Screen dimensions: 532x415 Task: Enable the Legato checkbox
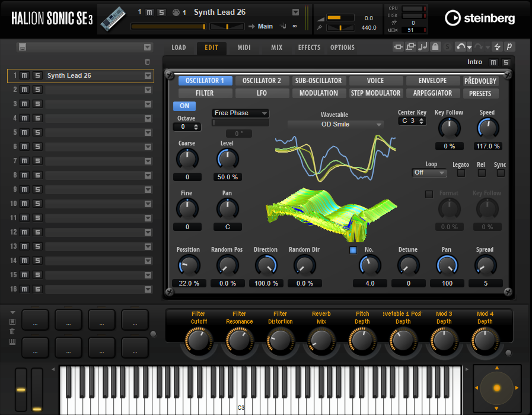point(461,173)
